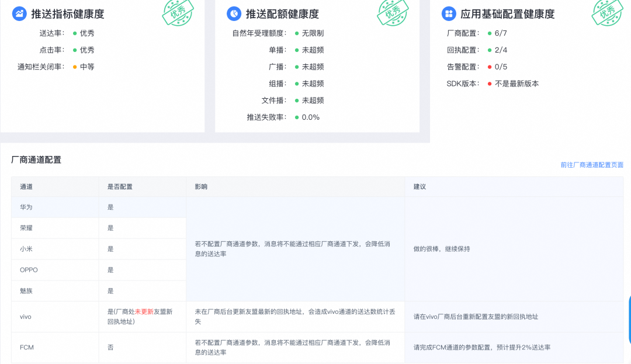Select the 荣耀 channel row

tap(99, 228)
